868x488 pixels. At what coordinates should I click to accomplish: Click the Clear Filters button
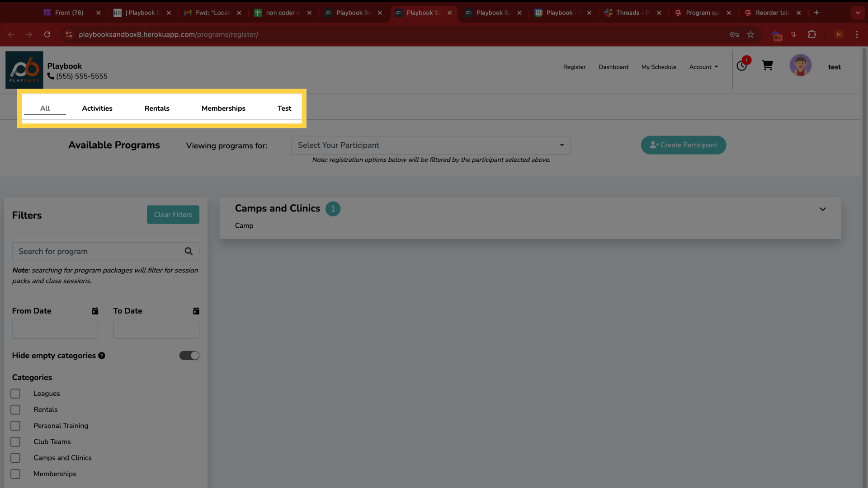173,215
